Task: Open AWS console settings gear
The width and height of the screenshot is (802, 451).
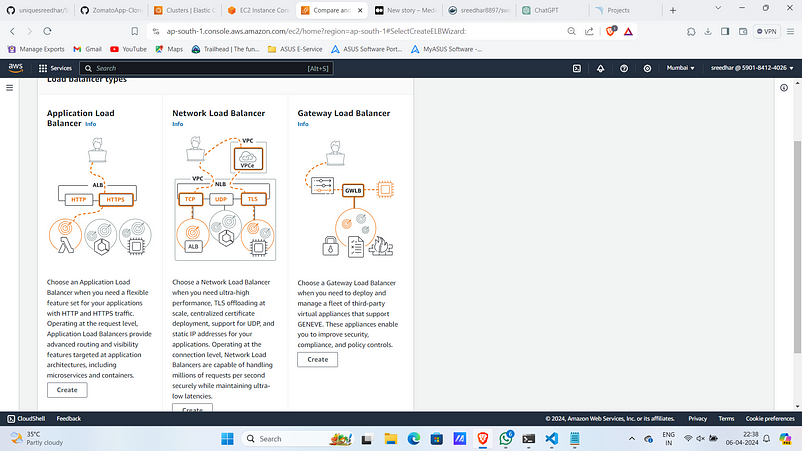Action: 647,68
